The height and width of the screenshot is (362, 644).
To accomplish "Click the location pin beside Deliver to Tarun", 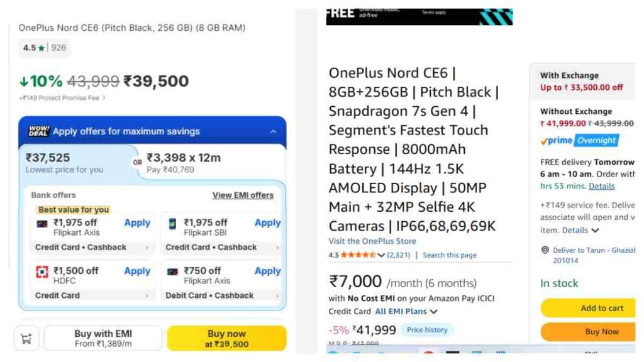I will coord(545,250).
